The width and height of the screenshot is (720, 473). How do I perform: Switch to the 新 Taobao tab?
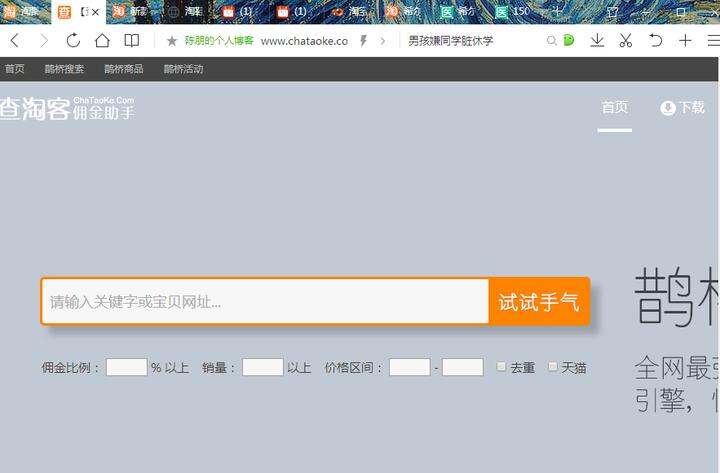pyautogui.click(x=133, y=12)
